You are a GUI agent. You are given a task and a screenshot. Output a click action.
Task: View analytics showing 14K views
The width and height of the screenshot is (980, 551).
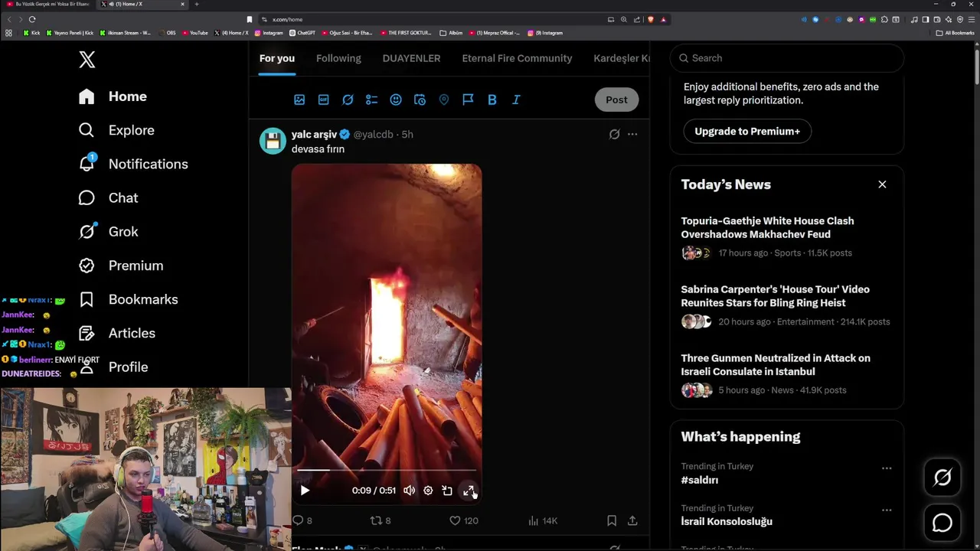[x=543, y=520]
